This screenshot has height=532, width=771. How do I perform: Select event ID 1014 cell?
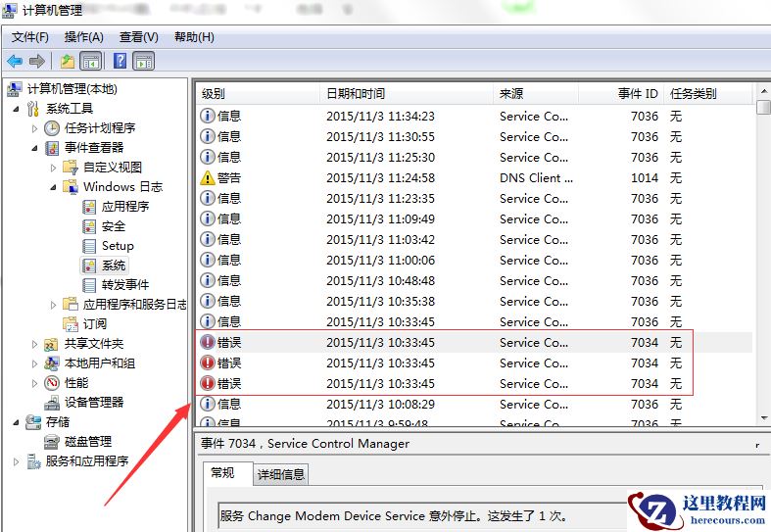coord(645,178)
